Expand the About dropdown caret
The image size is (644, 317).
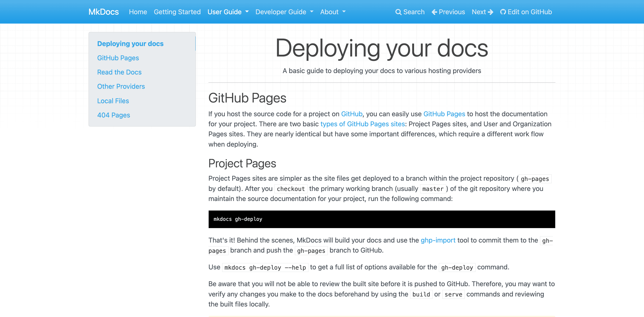pos(344,12)
